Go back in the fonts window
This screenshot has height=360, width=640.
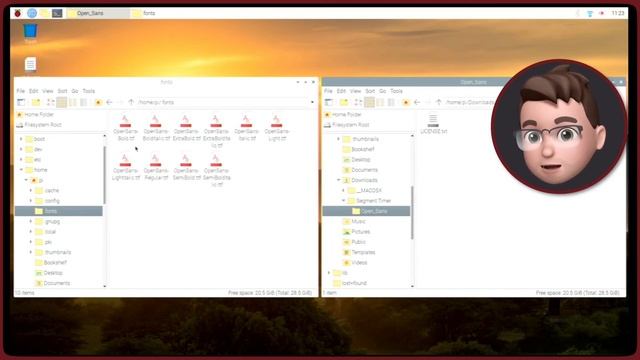[109, 102]
